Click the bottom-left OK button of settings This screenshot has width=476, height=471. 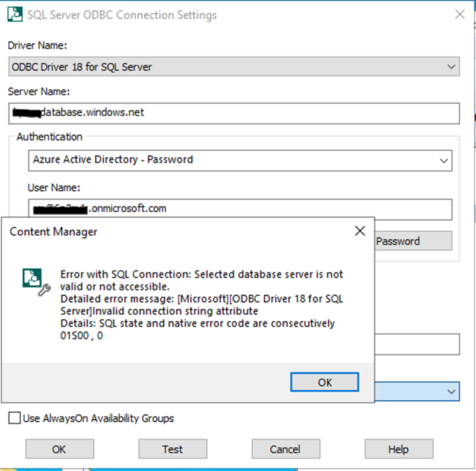pyautogui.click(x=59, y=449)
